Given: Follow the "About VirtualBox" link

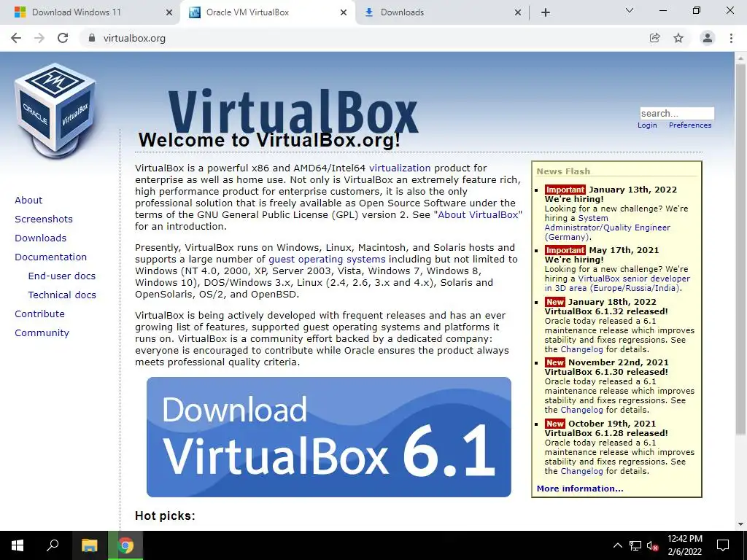Looking at the screenshot, I should pyautogui.click(x=478, y=215).
